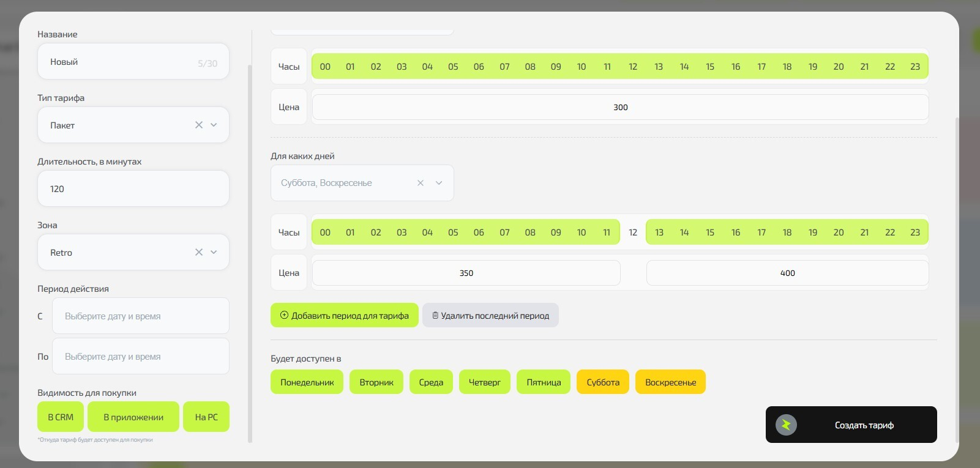Toggle the В CRM visibility option
Viewport: 980px width, 468px height.
61,417
